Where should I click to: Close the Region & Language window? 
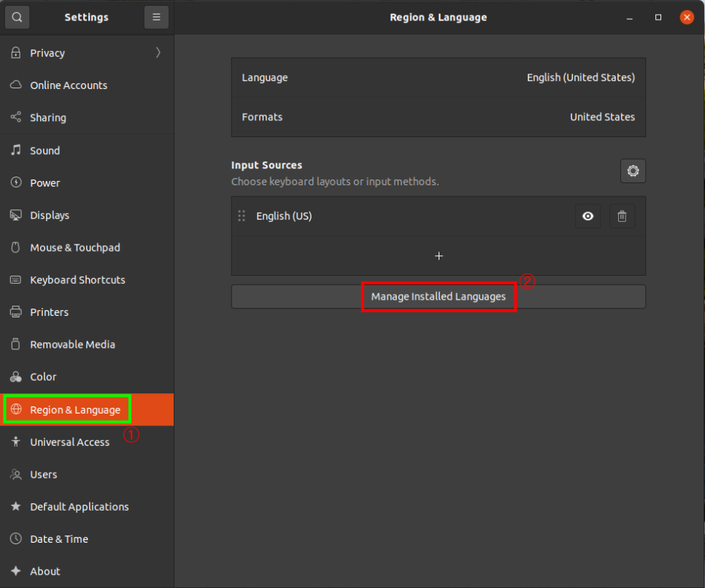click(x=687, y=18)
